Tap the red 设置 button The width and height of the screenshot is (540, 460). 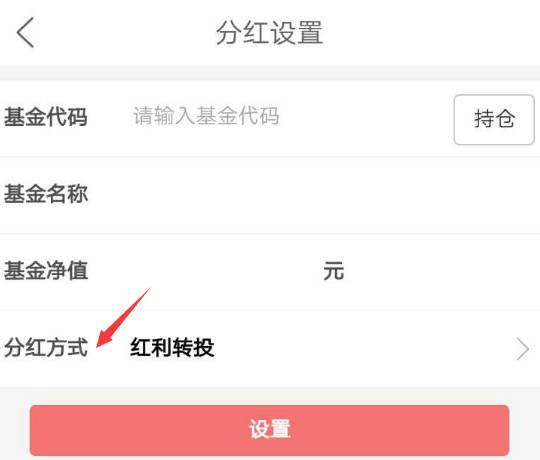pyautogui.click(x=269, y=430)
